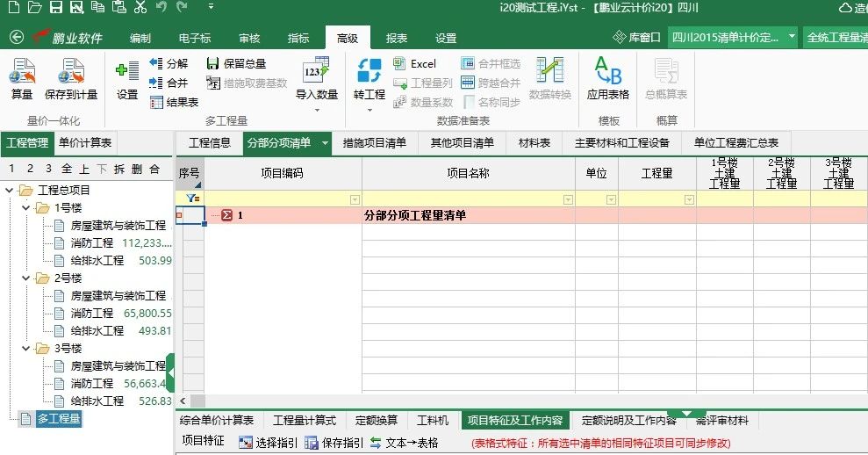Click the 算量 icon in the ribbon
868x455 pixels.
click(x=22, y=74)
